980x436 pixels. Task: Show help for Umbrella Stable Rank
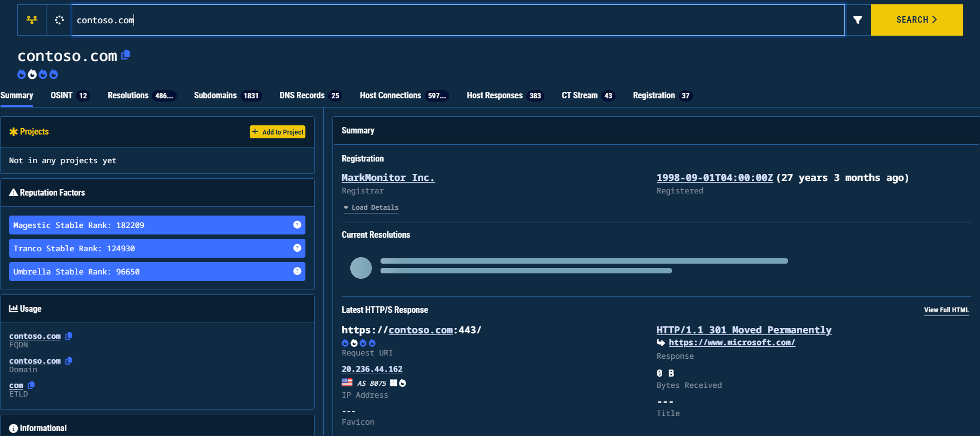pyautogui.click(x=297, y=271)
